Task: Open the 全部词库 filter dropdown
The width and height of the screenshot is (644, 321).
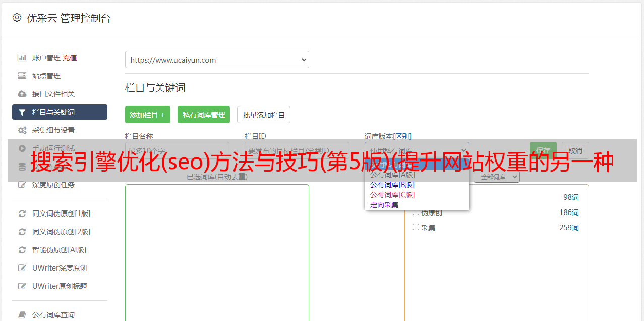Action: 497,177
